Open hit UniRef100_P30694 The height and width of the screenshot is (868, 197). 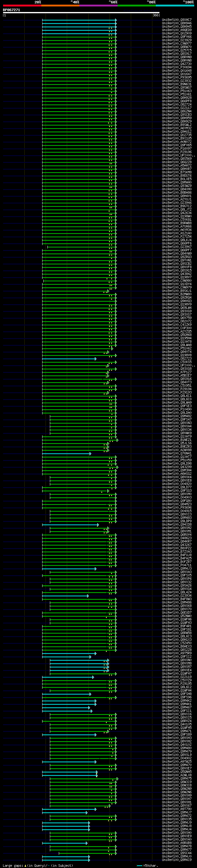coord(177,67)
